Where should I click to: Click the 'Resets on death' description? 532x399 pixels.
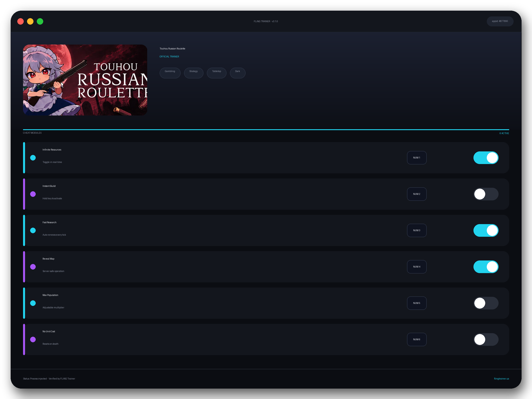(50, 344)
